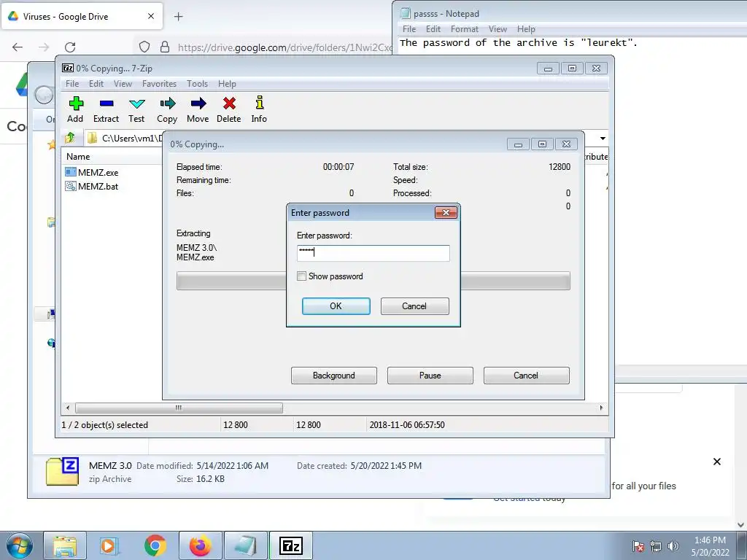Open Chrome from the taskbar
Screen dimensions: 747x560
155,545
